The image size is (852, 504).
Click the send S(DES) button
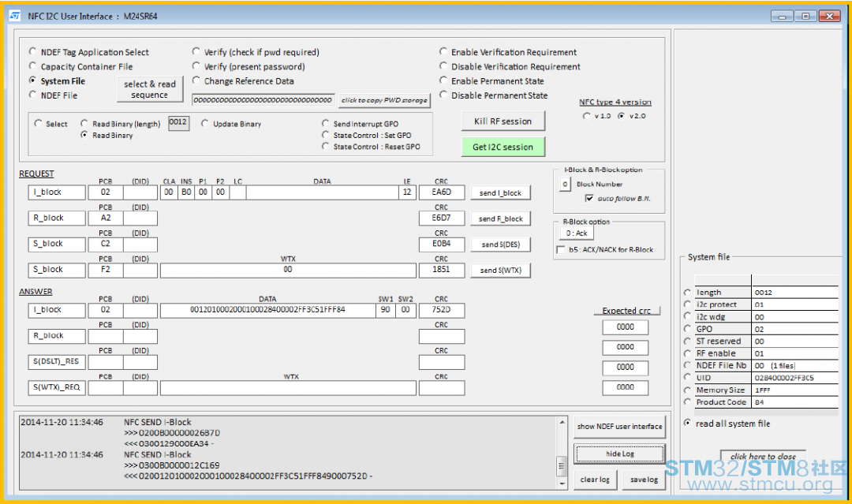pyautogui.click(x=500, y=245)
